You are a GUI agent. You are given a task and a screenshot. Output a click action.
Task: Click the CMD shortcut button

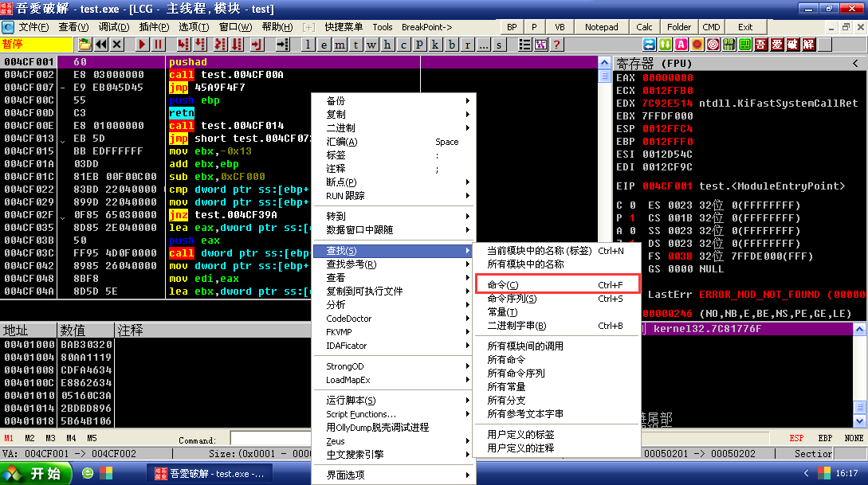(711, 27)
